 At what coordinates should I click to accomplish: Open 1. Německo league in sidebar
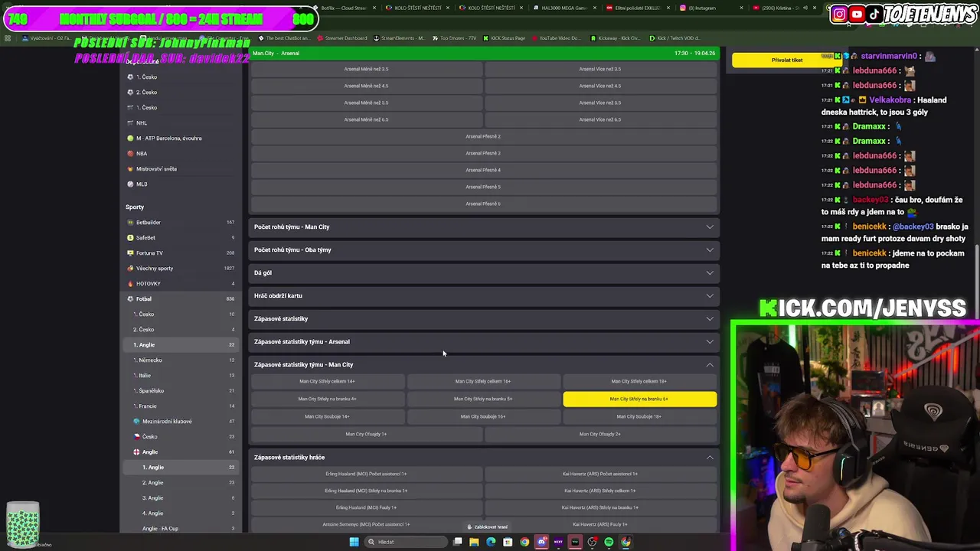click(x=182, y=360)
